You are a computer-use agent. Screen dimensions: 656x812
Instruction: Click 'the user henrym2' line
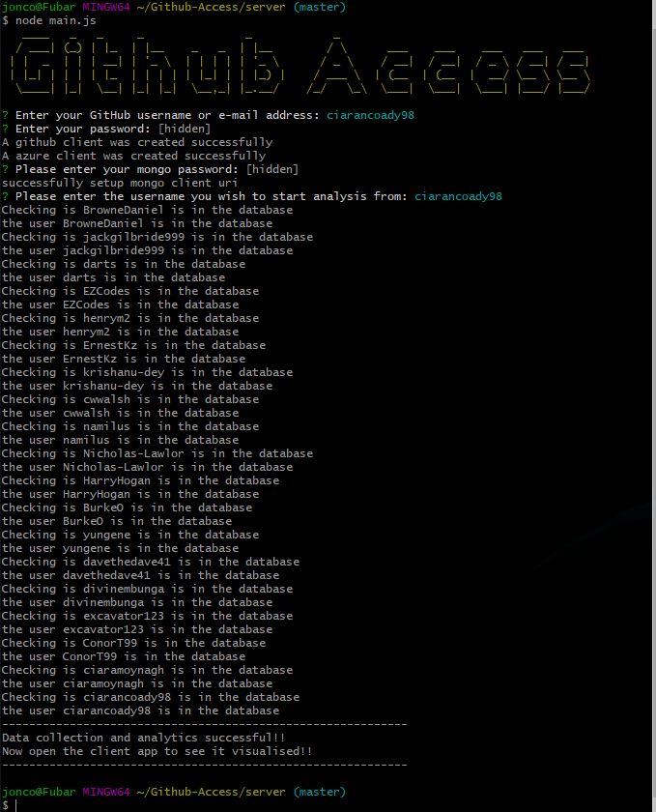pyautogui.click(x=120, y=332)
